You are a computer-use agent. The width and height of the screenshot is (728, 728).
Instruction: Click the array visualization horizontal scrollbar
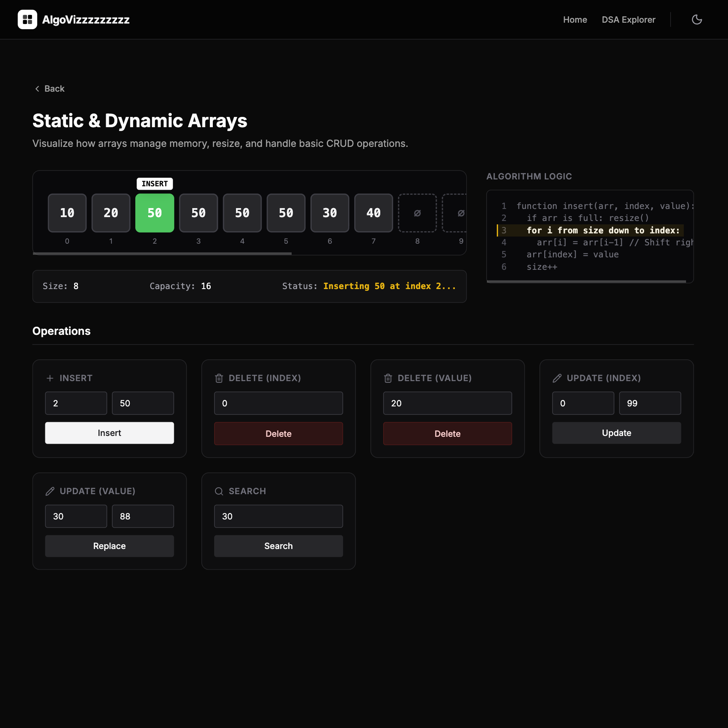[162, 254]
